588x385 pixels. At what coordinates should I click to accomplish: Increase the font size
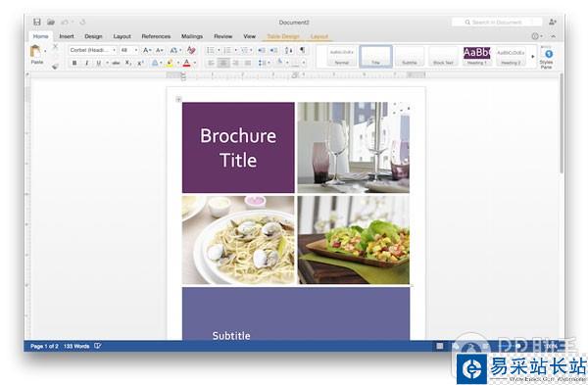pos(147,50)
